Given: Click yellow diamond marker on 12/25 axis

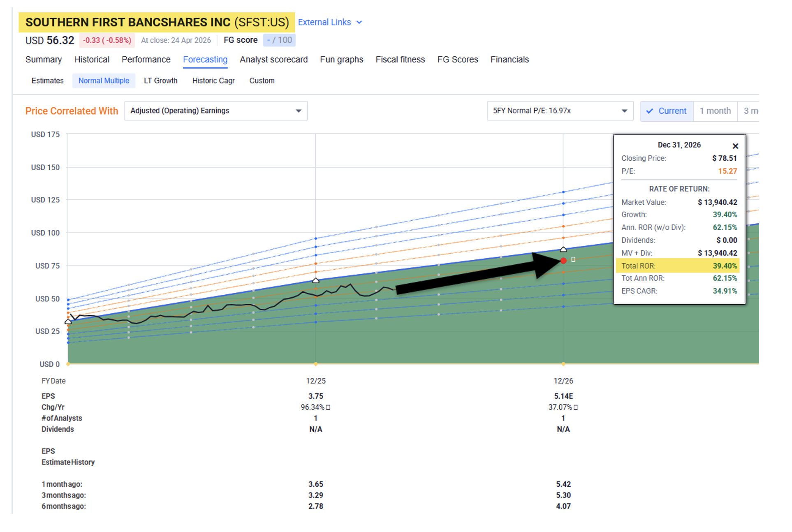Looking at the screenshot, I should [316, 364].
